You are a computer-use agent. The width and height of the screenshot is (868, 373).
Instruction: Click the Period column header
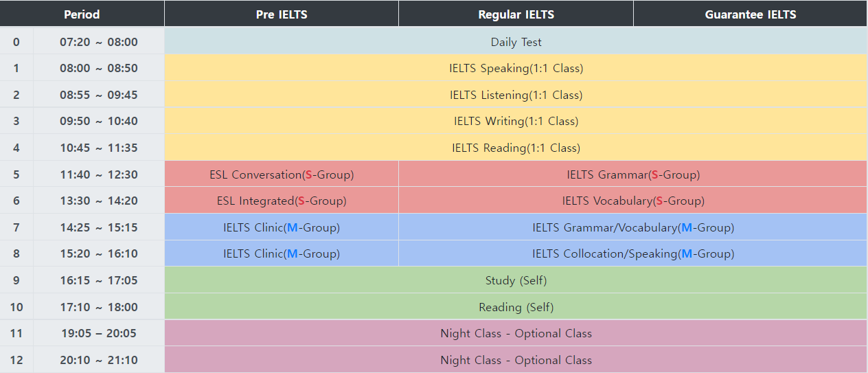82,14
